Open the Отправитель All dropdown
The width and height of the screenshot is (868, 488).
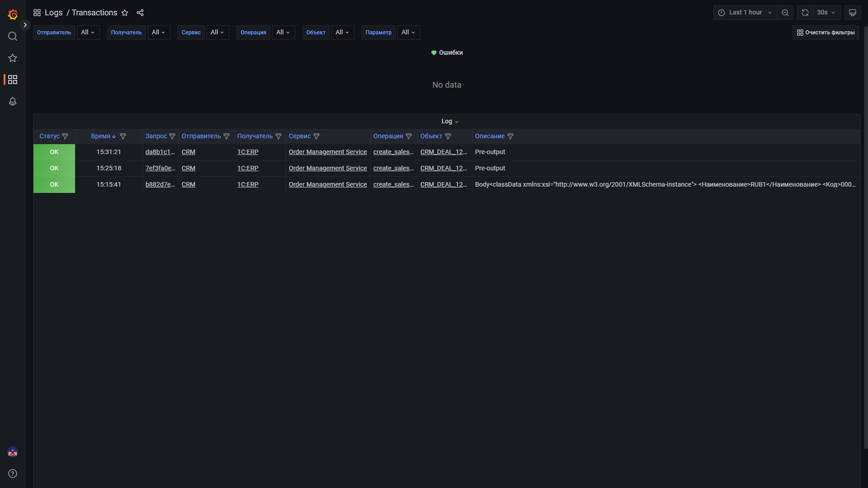(88, 33)
